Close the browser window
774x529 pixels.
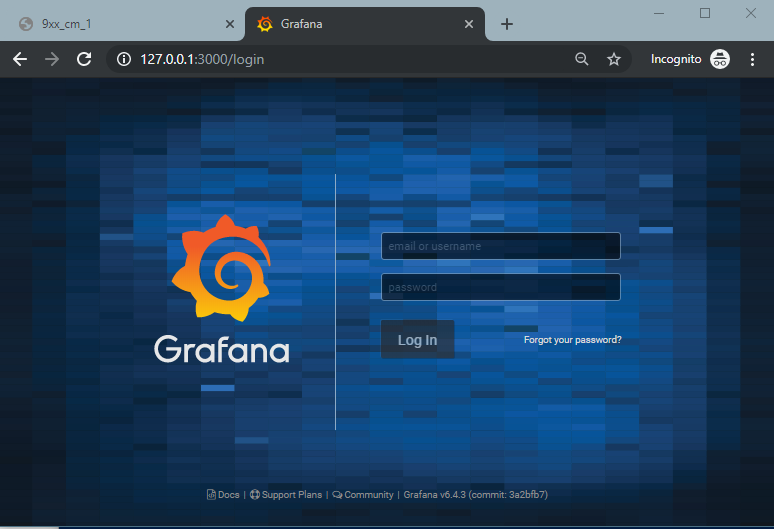[751, 13]
